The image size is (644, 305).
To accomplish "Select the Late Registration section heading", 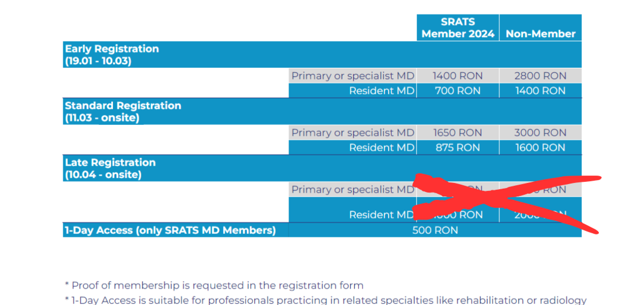I will click(x=110, y=168).
